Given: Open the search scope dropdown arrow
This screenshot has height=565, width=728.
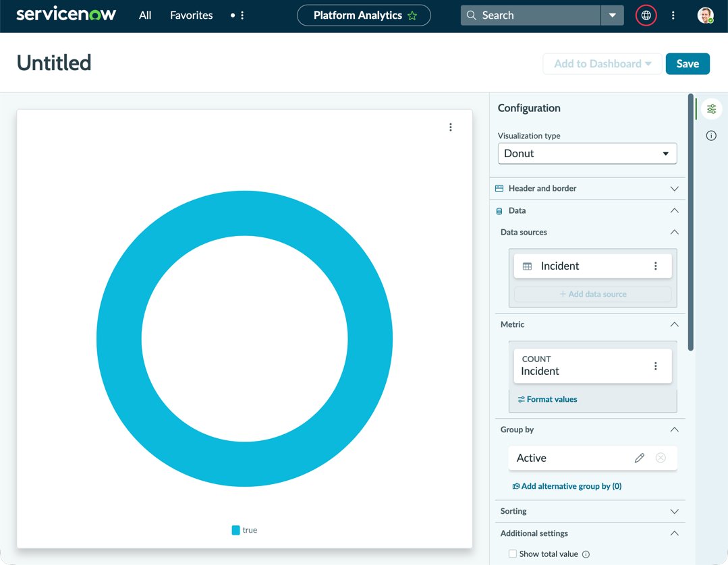Looking at the screenshot, I should [613, 16].
